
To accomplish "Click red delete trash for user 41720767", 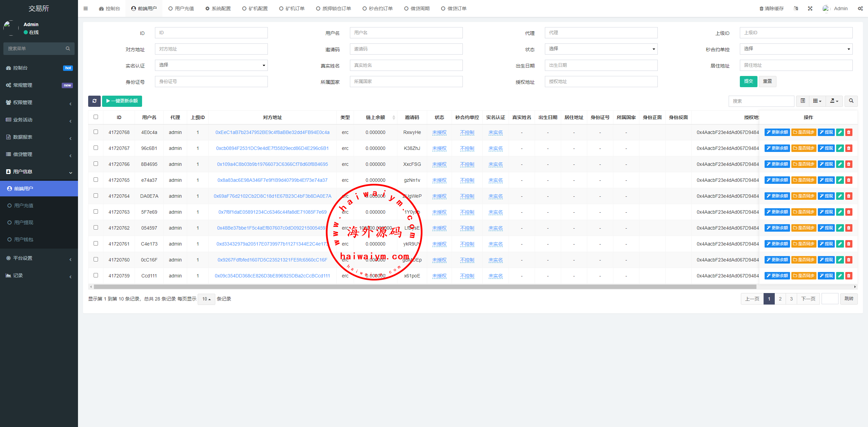I will tap(849, 148).
